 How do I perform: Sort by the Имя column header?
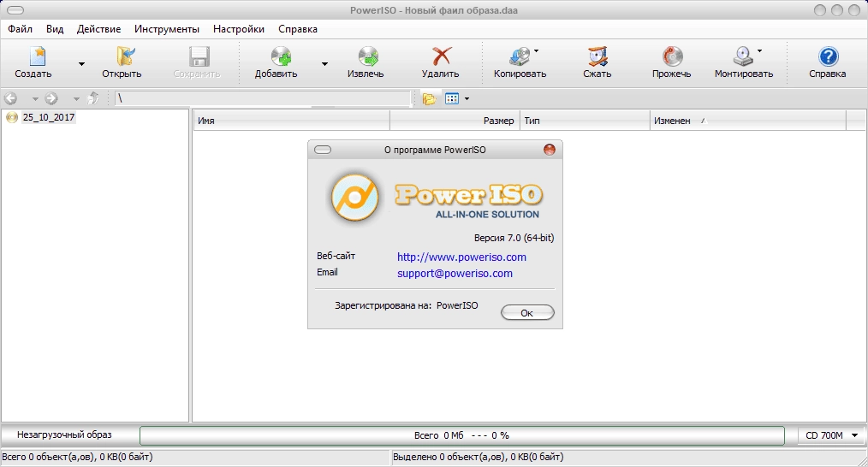[292, 121]
